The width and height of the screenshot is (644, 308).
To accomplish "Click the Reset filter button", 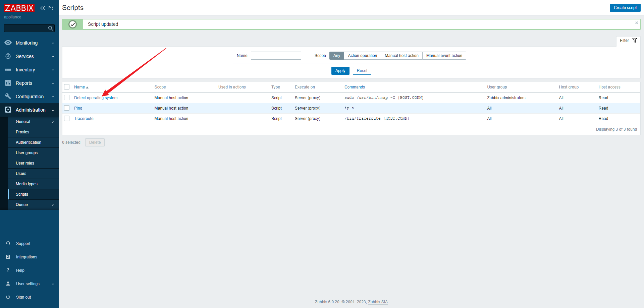I will [x=362, y=71].
